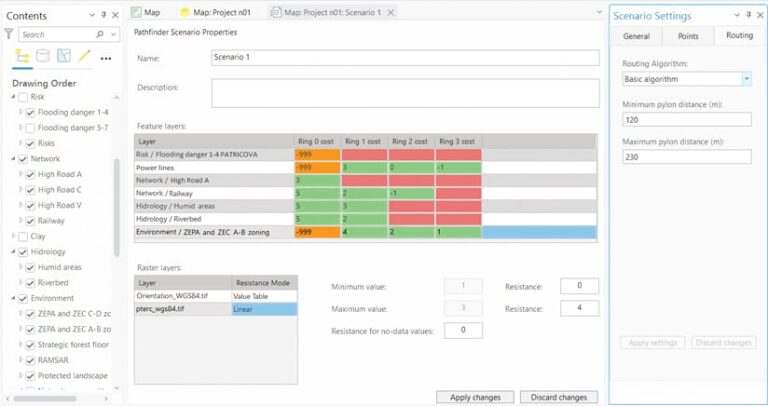The image size is (768, 406).
Task: Open the Routing Algorithm dropdown
Action: [x=746, y=79]
